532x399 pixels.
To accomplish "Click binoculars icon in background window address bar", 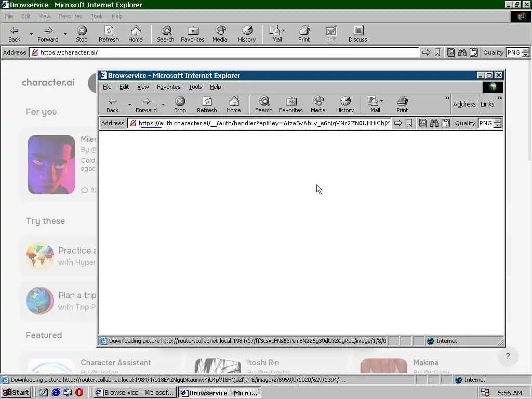I will (x=462, y=52).
